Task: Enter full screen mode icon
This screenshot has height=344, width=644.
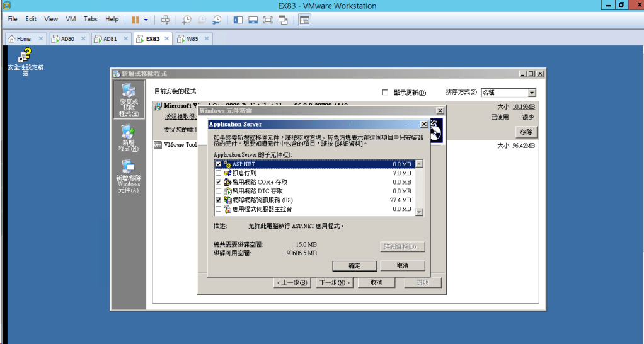Action: click(267, 20)
